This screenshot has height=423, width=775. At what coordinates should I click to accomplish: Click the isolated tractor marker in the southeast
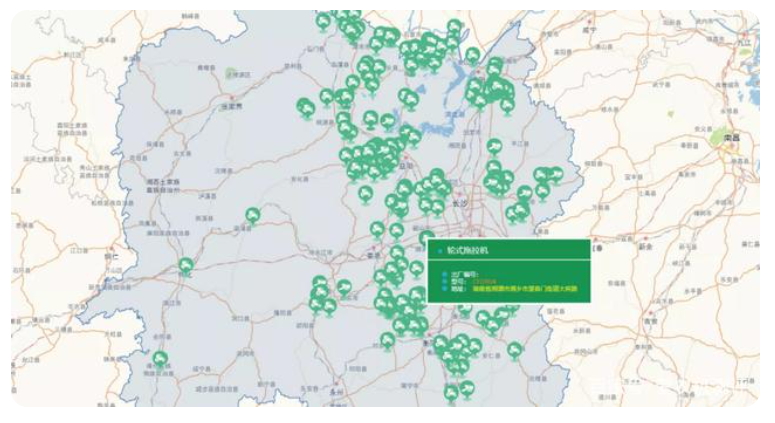tap(515, 350)
